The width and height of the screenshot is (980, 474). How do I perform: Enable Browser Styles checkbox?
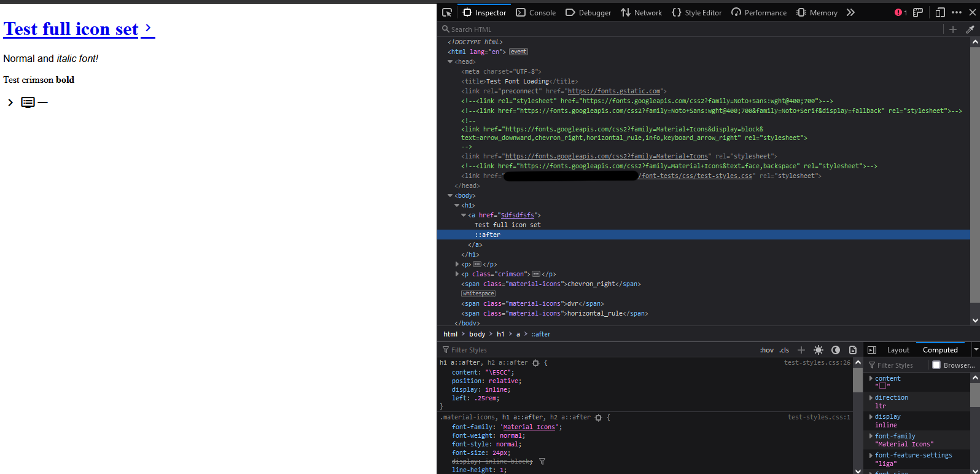[936, 365]
